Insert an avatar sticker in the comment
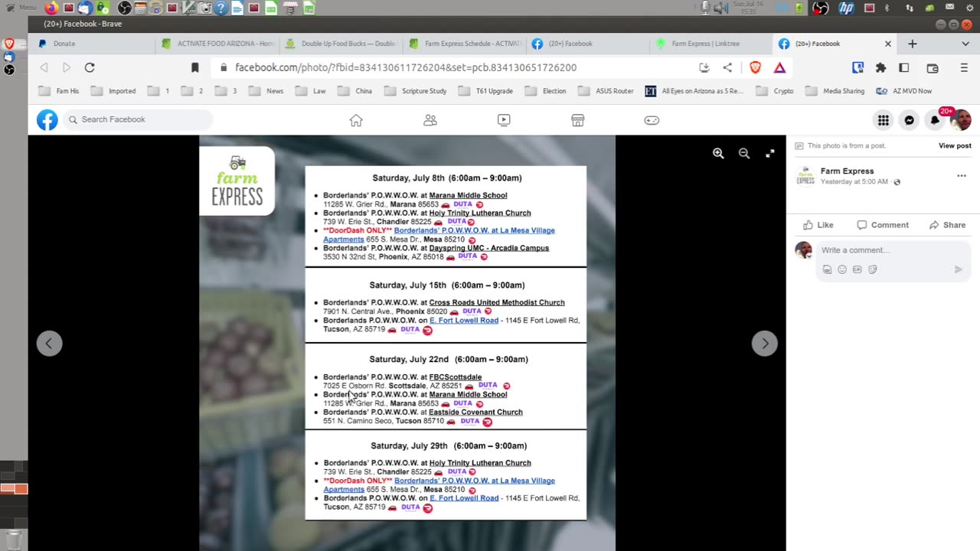The height and width of the screenshot is (551, 980). point(827,269)
